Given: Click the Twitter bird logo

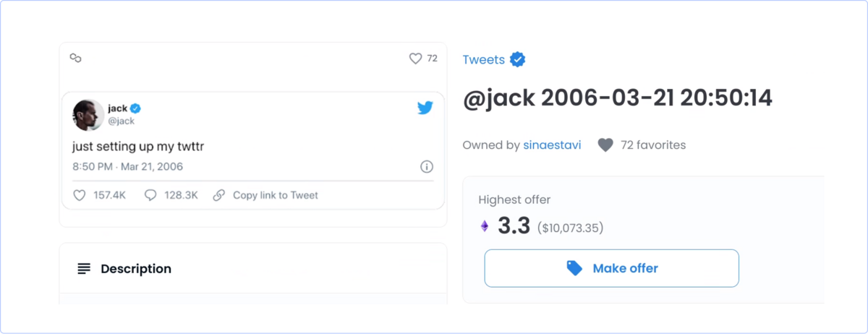Looking at the screenshot, I should point(425,108).
